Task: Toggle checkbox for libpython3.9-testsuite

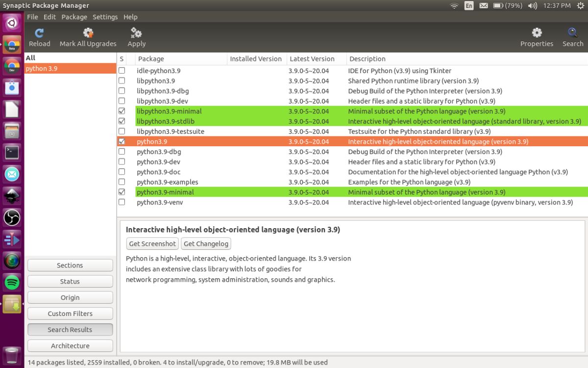Action: click(x=122, y=131)
